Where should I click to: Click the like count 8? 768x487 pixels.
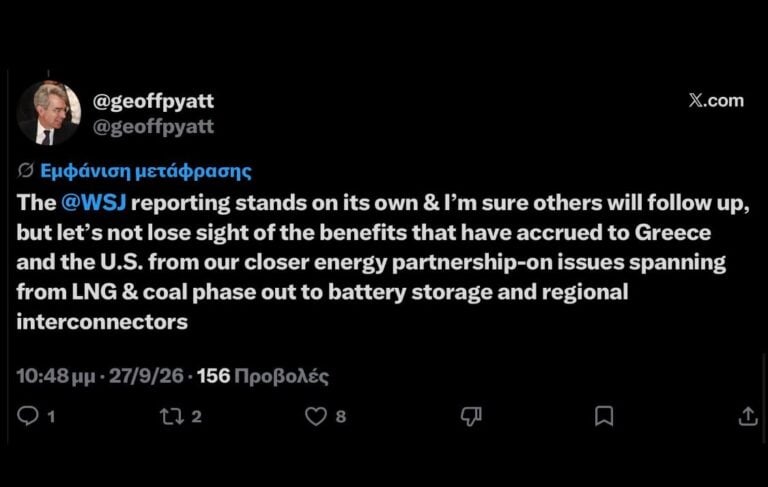(341, 417)
